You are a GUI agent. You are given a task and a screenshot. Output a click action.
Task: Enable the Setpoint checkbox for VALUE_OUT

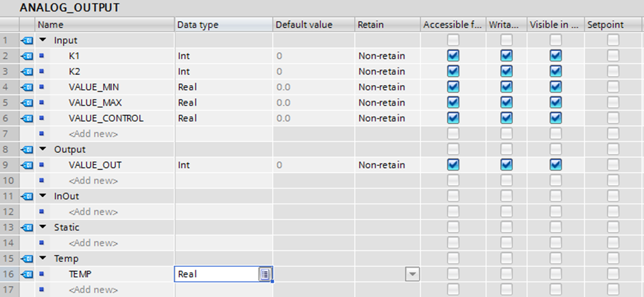(612, 165)
